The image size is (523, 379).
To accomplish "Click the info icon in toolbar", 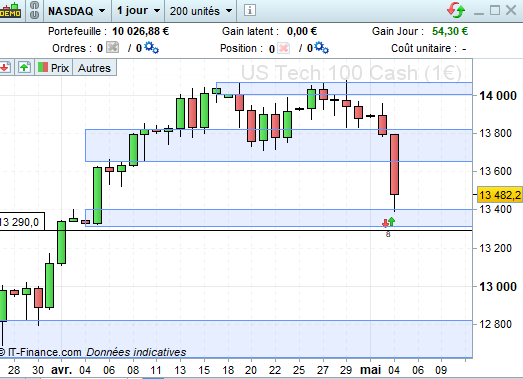I will tap(249, 10).
